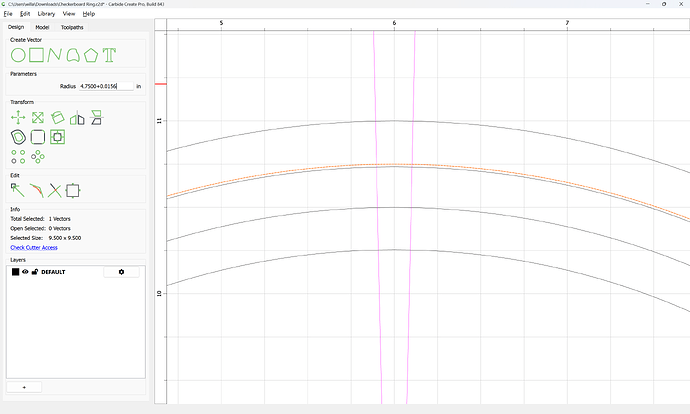Image resolution: width=690 pixels, height=414 pixels.
Task: Select the Curve create vector tool
Action: (x=73, y=55)
